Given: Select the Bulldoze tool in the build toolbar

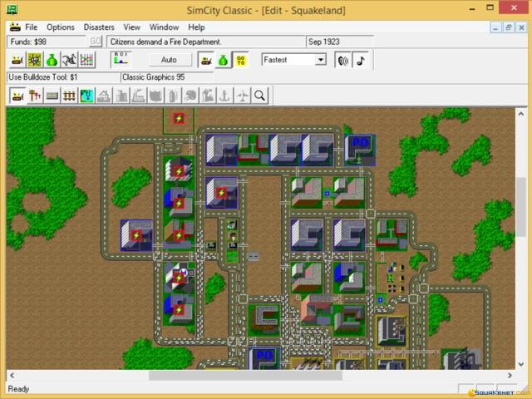Looking at the screenshot, I should point(17,96).
